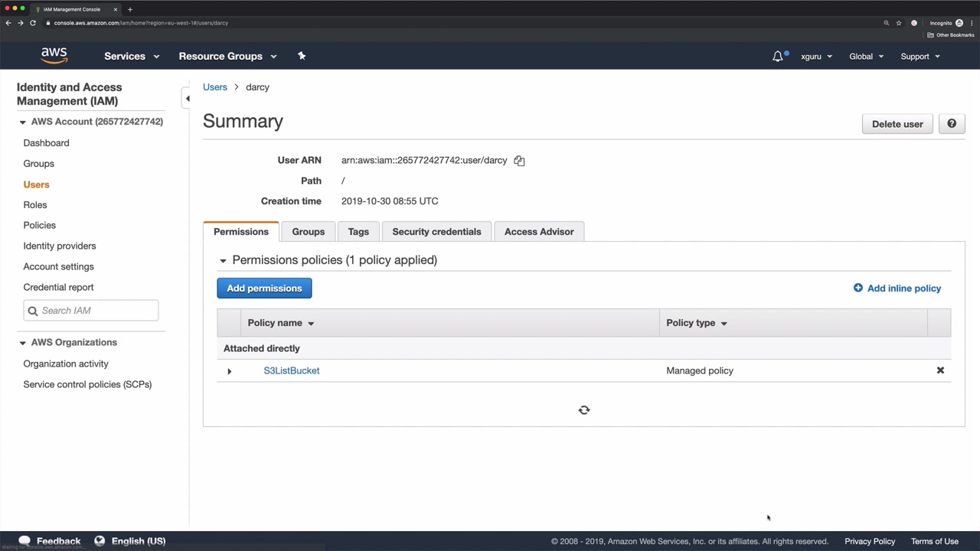Copy the User ARN with the copy icon
980x551 pixels.
coord(519,161)
